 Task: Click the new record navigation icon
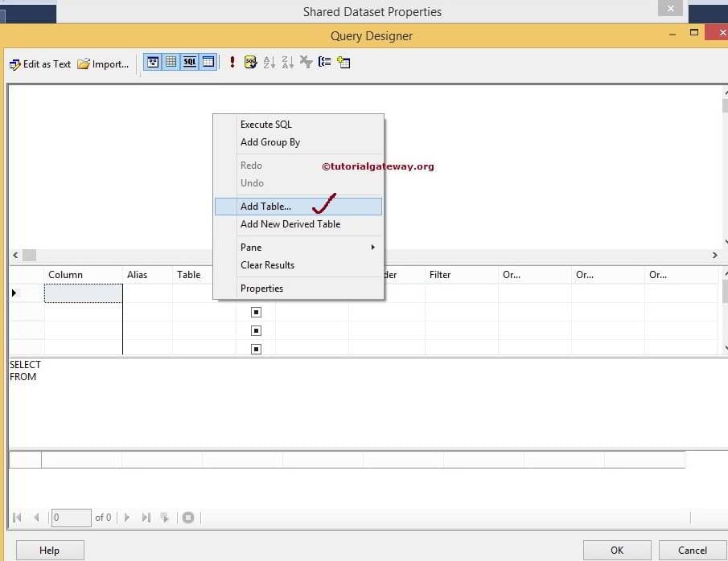(164, 518)
